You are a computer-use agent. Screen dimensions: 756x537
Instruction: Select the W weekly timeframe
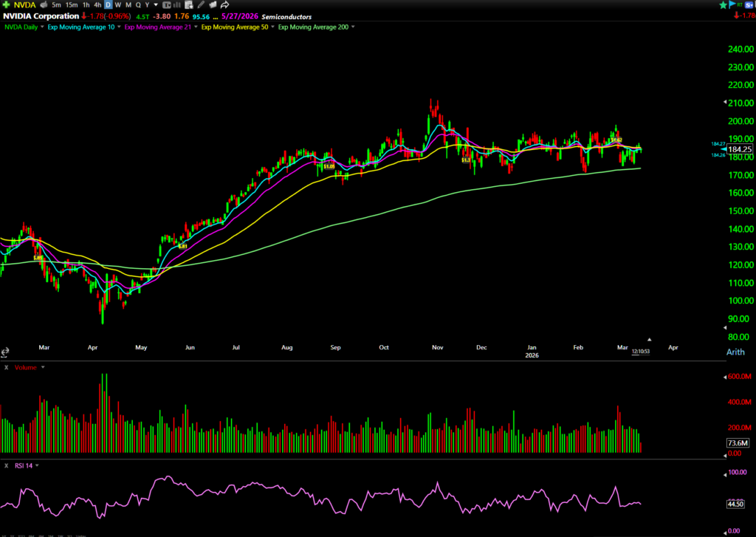[117, 4]
